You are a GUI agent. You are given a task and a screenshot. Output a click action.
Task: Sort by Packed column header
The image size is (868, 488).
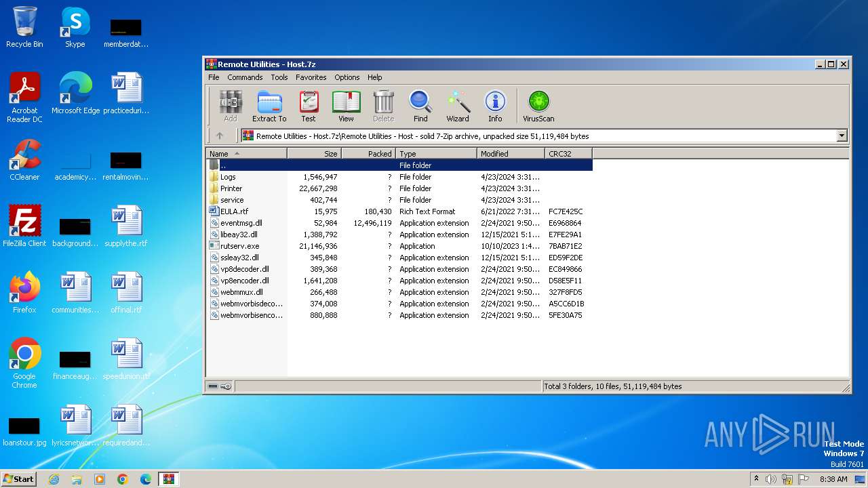pyautogui.click(x=369, y=154)
